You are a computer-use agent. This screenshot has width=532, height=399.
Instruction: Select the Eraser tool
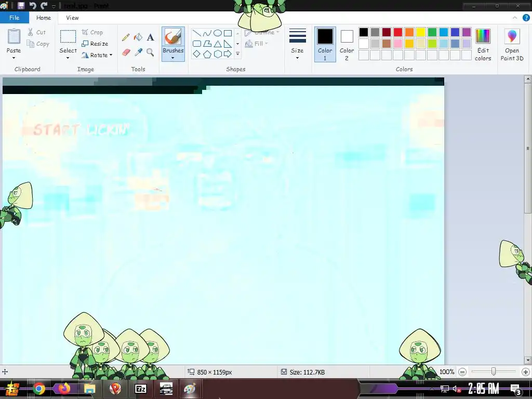tap(126, 52)
